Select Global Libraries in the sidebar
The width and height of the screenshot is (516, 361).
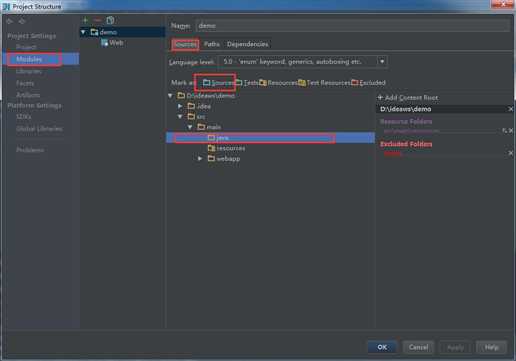(39, 129)
